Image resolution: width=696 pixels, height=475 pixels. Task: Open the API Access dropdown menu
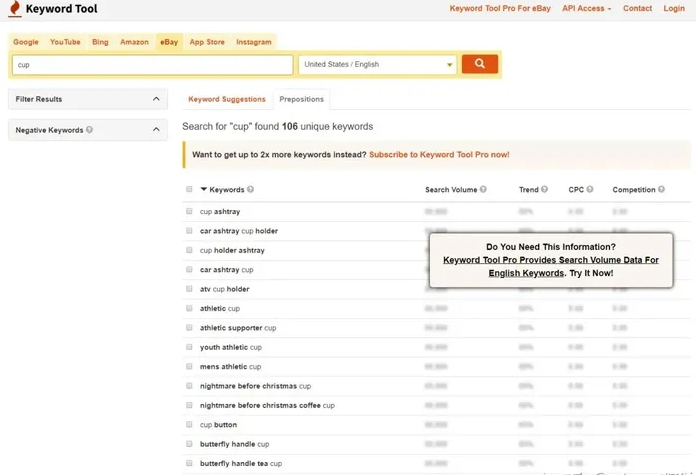coord(586,8)
